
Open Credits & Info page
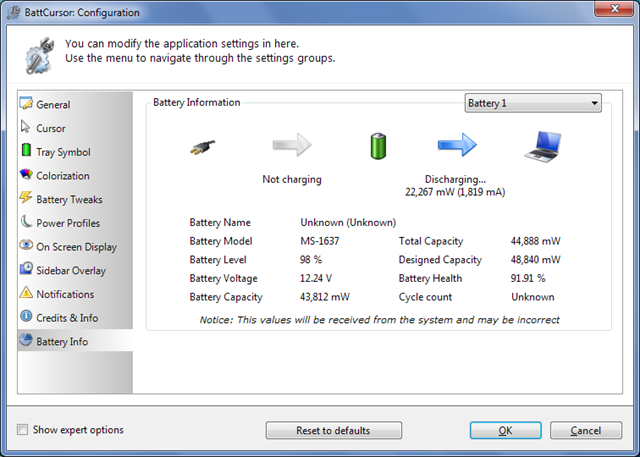tap(75, 317)
